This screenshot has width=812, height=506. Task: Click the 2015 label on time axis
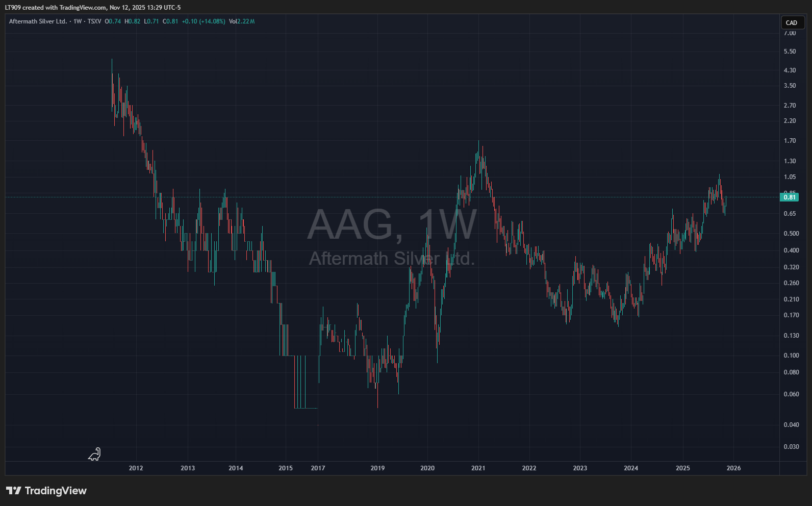(286, 468)
